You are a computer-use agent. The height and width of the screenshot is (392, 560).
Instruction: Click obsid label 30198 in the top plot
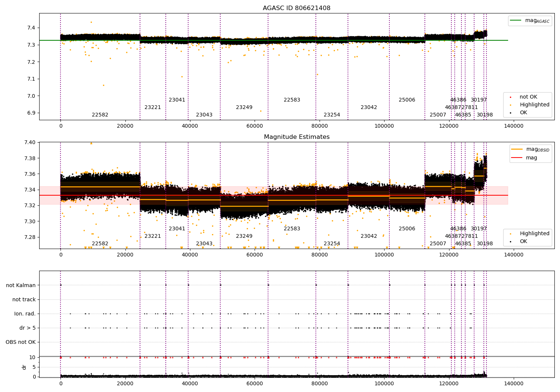tap(485, 115)
